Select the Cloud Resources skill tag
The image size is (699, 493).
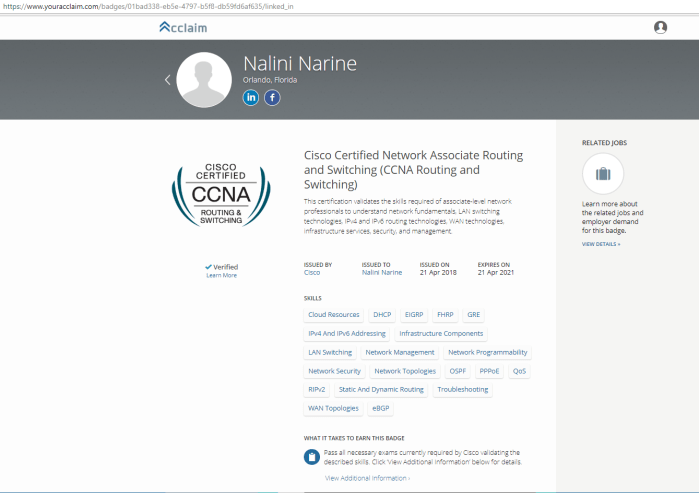333,315
